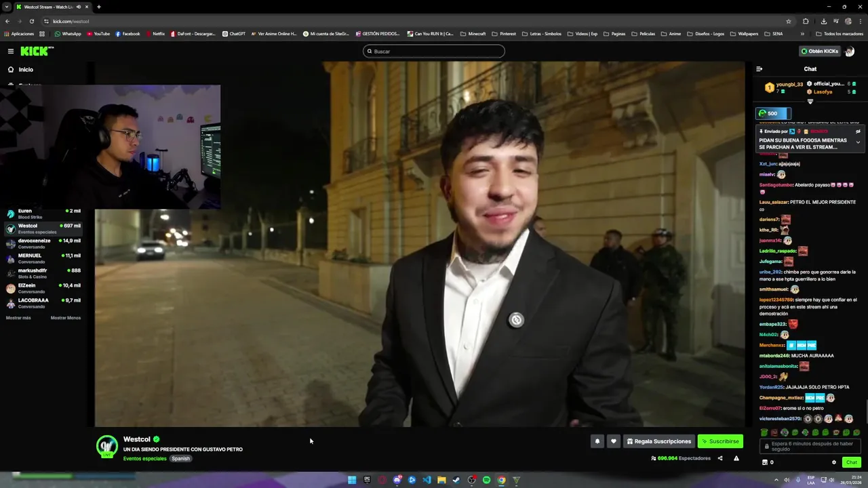Open LACOBRAAA channel in sidebar
This screenshot has width=868, height=488.
pyautogui.click(x=43, y=303)
